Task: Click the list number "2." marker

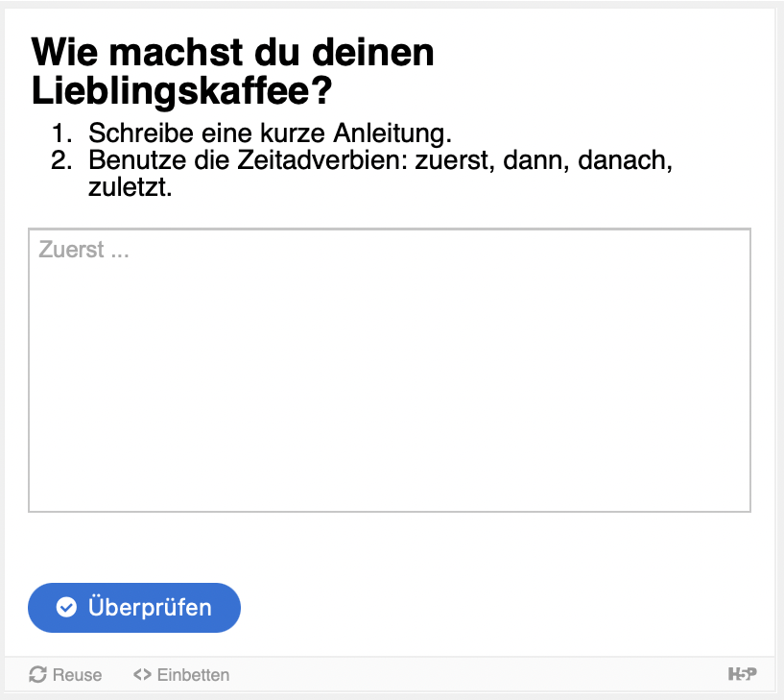Action: (62, 159)
